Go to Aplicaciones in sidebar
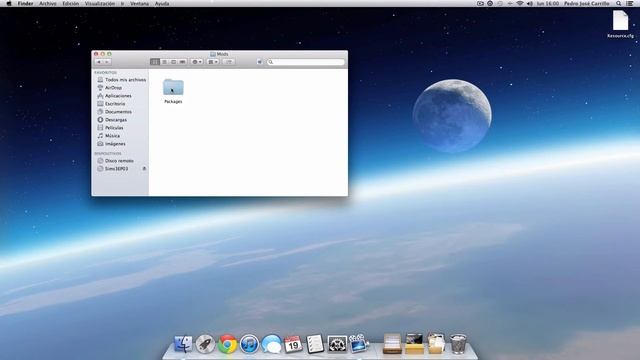Image resolution: width=640 pixels, height=360 pixels. point(114,96)
